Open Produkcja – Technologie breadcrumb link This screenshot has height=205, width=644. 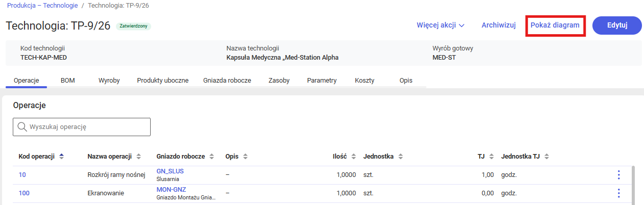pyautogui.click(x=42, y=6)
